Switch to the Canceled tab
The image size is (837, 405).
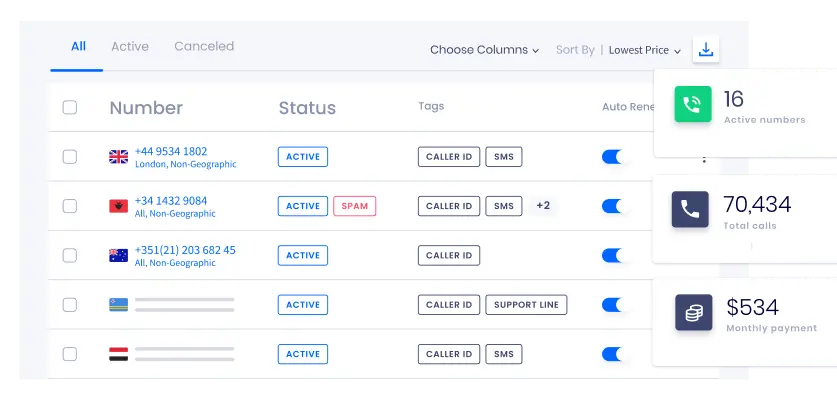(204, 46)
